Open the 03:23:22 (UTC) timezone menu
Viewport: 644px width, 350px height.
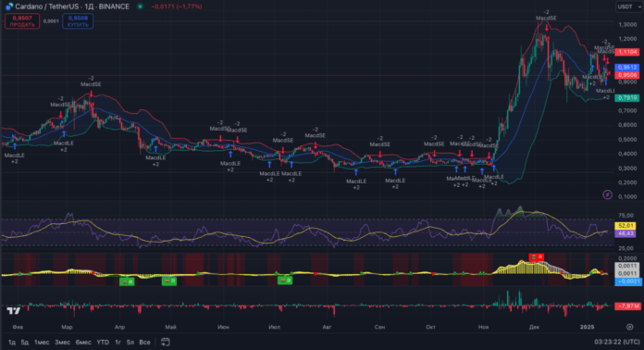[x=617, y=342]
